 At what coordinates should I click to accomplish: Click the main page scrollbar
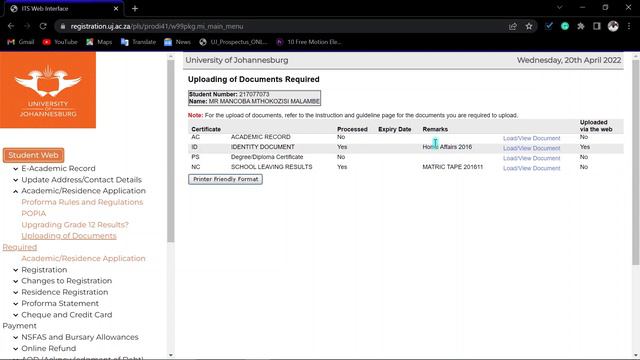pos(636,162)
